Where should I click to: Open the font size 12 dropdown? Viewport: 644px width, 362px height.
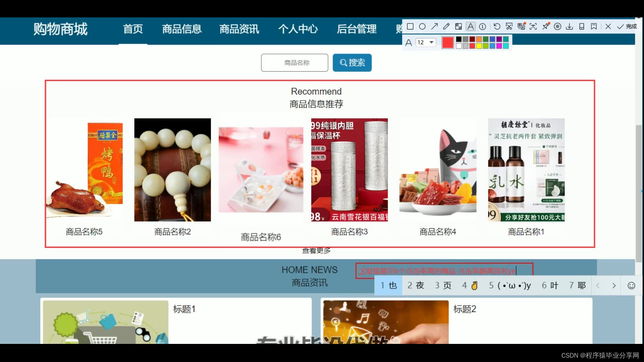click(431, 42)
